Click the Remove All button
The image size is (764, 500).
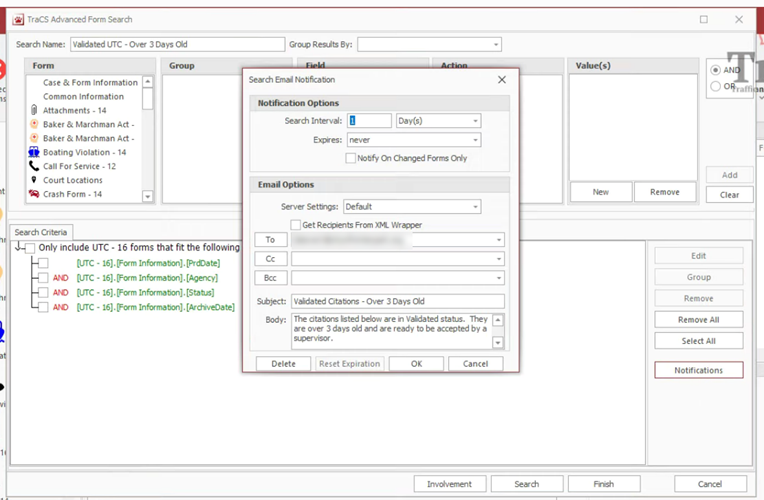(x=699, y=319)
